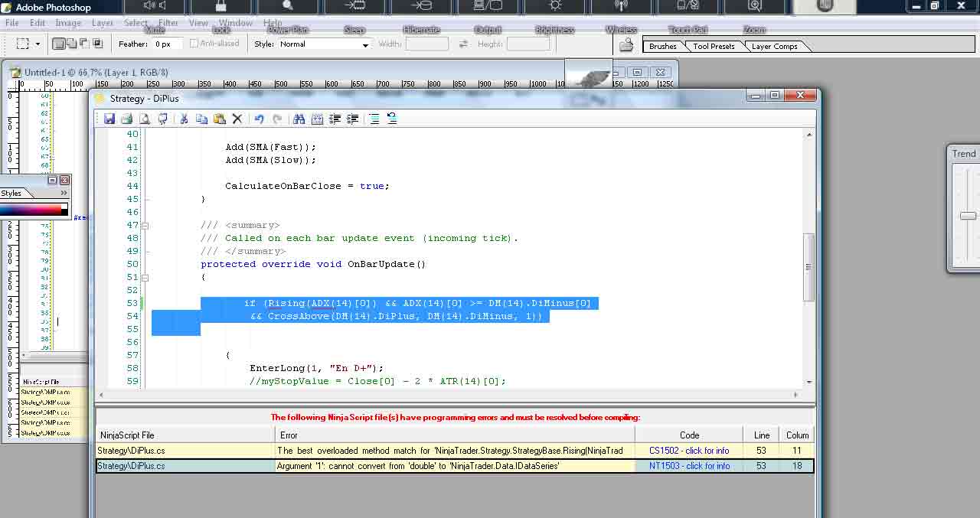Click the decrease indent icon

[x=335, y=119]
